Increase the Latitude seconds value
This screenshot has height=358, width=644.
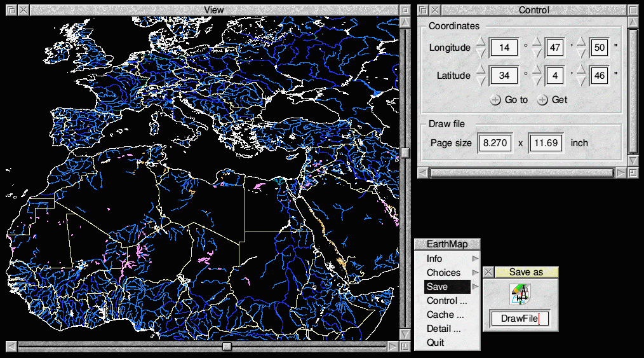(580, 70)
